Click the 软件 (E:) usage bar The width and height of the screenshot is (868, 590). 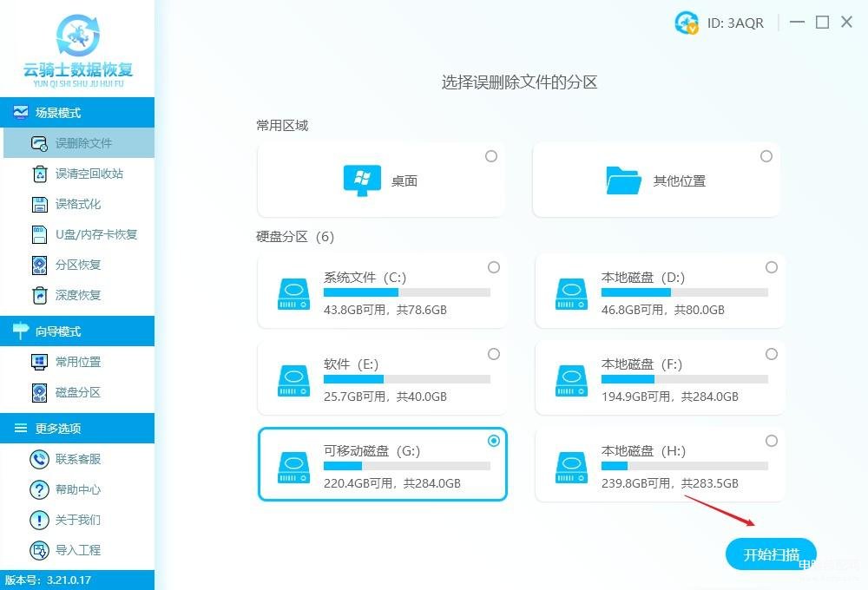[x=406, y=379]
